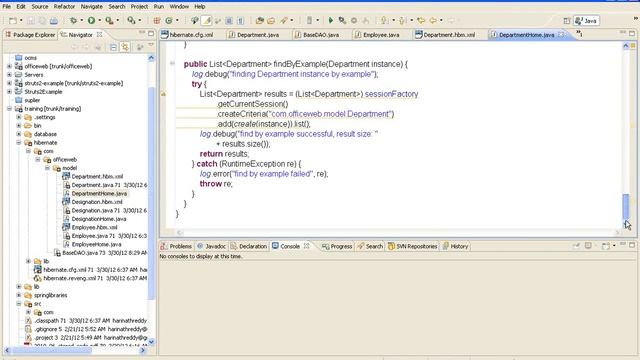The height and width of the screenshot is (360, 640).
Task: Switch to Department.java editor tab
Action: pos(254,35)
